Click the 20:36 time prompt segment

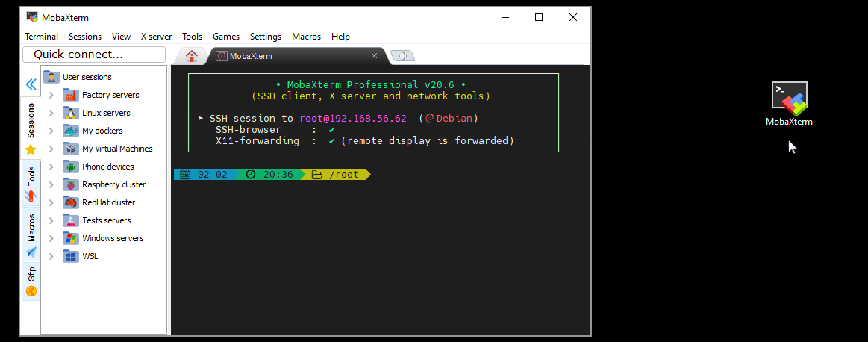tap(270, 175)
